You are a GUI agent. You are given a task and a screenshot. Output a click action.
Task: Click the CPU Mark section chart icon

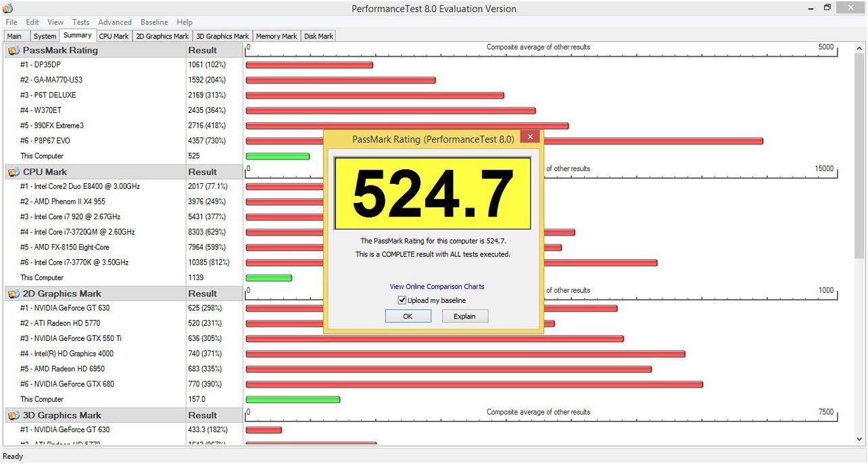(14, 172)
